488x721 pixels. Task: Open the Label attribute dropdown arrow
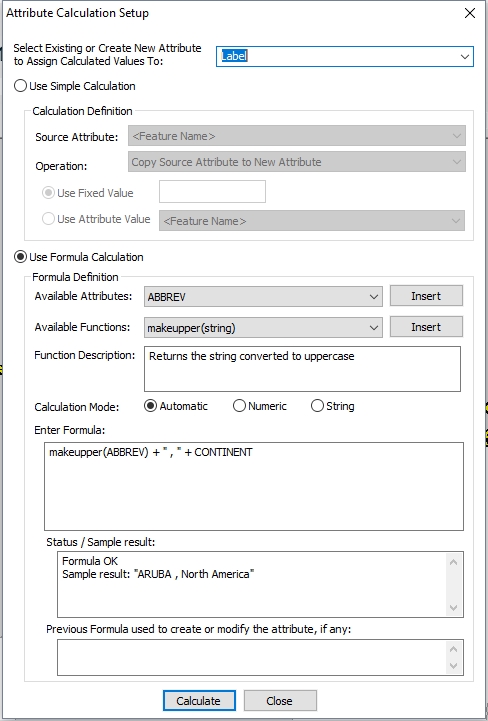coord(465,57)
